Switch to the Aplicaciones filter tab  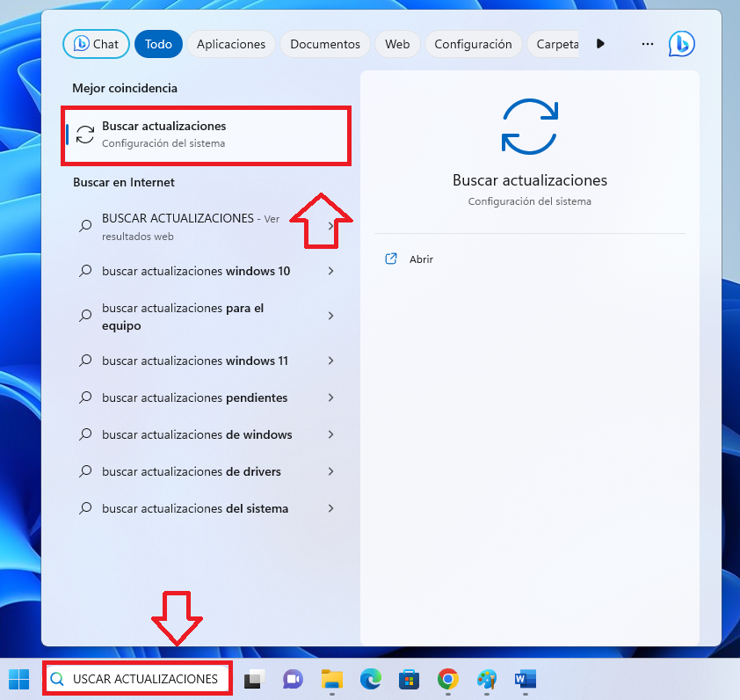pyautogui.click(x=231, y=44)
